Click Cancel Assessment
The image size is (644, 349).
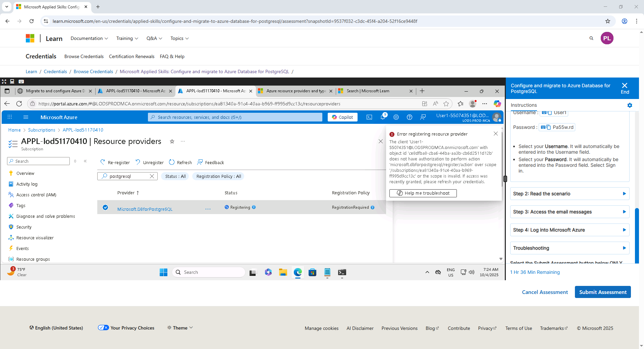click(x=545, y=292)
